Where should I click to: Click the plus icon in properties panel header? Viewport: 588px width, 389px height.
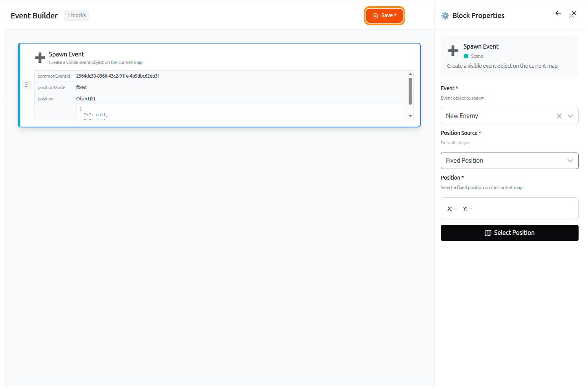point(453,50)
